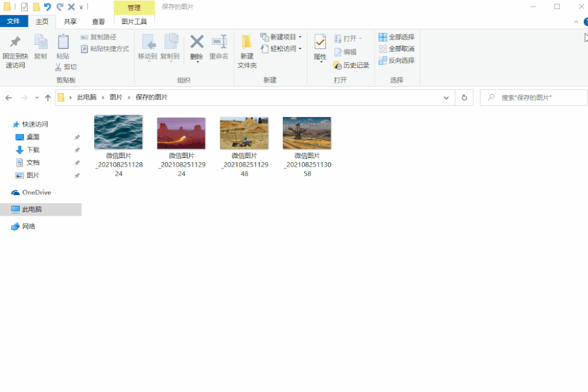
Task: Open Copy to (复制到) command
Action: click(x=170, y=47)
